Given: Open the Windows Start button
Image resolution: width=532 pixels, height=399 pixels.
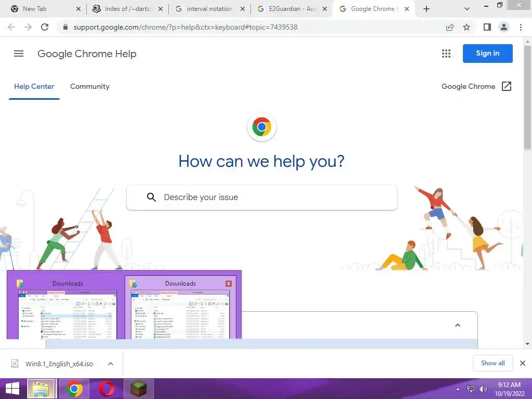Looking at the screenshot, I should coord(12,389).
